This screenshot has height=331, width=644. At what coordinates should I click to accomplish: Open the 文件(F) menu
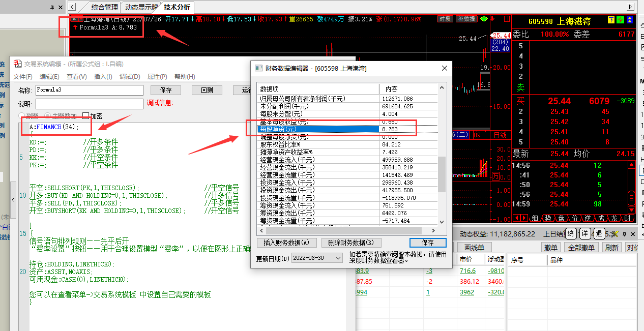coord(23,77)
